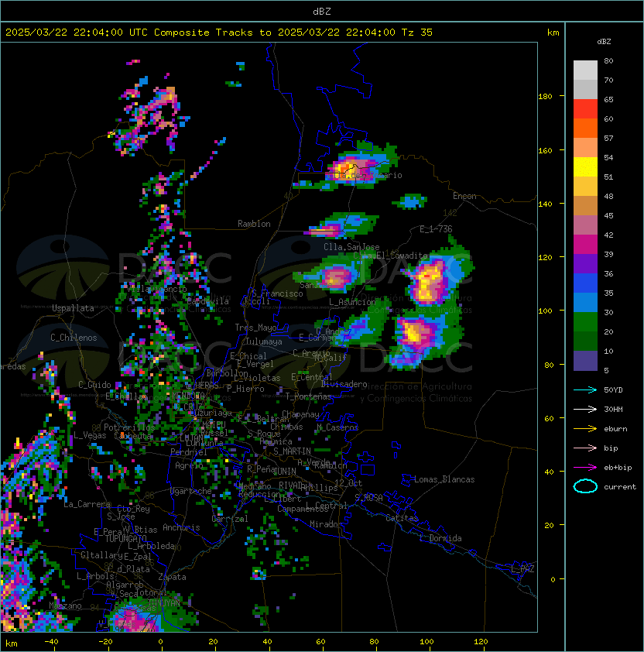Viewport: 644px width, 652px height.
Task: Click the 'Encon' place label
Action: (464, 196)
